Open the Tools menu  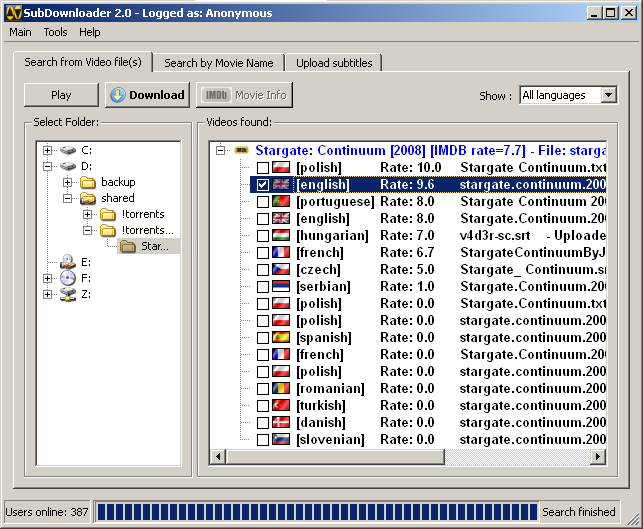pos(55,32)
